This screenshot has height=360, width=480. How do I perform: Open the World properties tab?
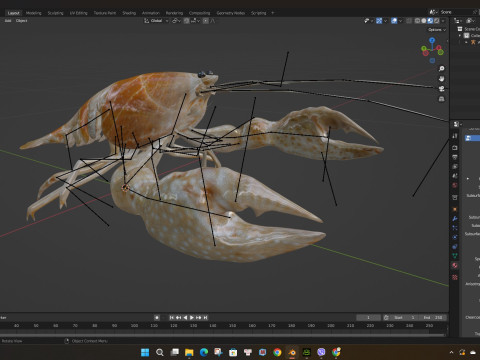click(x=455, y=185)
